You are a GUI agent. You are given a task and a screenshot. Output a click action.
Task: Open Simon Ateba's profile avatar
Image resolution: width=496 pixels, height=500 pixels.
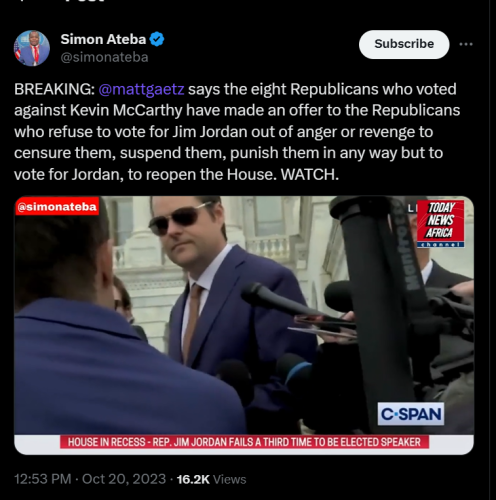click(32, 48)
